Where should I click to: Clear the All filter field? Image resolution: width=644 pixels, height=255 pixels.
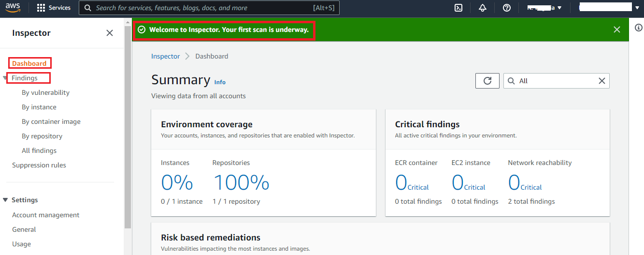point(602,81)
